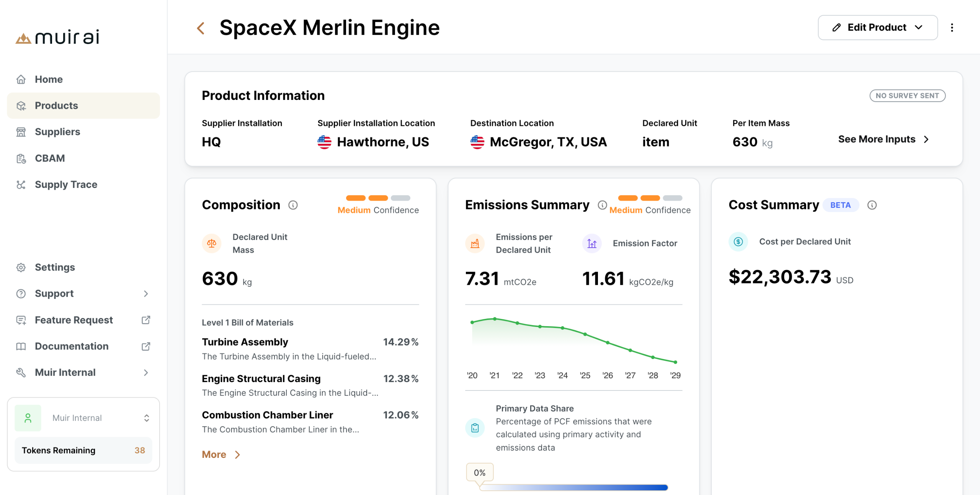Click the back arrow beside product title

201,28
